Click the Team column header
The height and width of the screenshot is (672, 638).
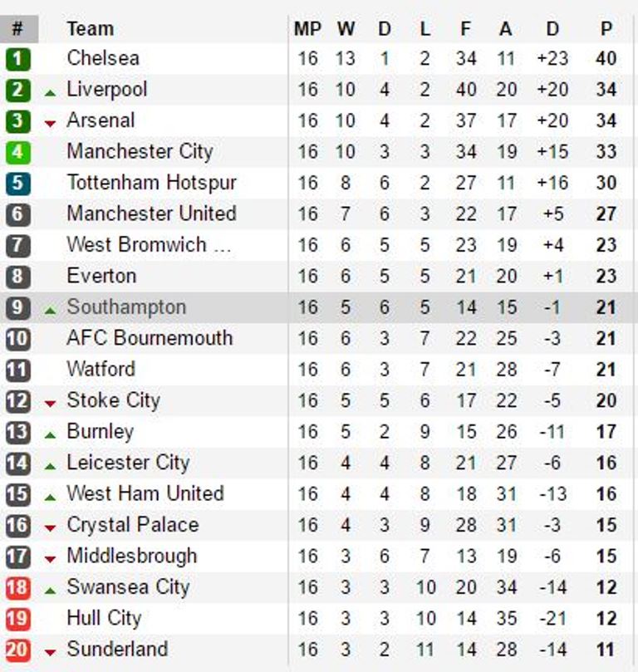(x=90, y=29)
